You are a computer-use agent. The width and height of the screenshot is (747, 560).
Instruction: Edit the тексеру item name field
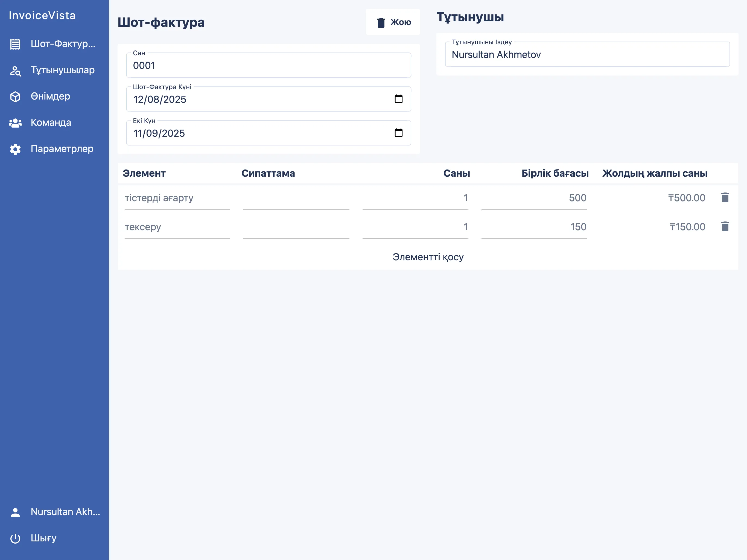[177, 227]
